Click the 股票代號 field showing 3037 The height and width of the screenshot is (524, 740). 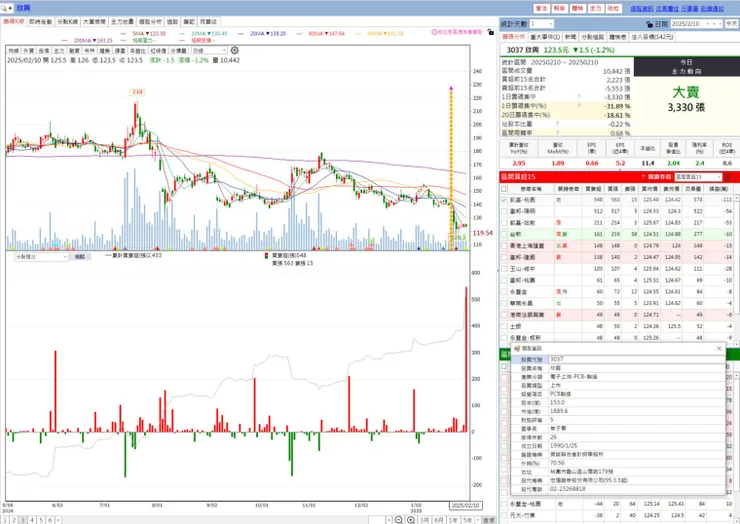(x=637, y=359)
